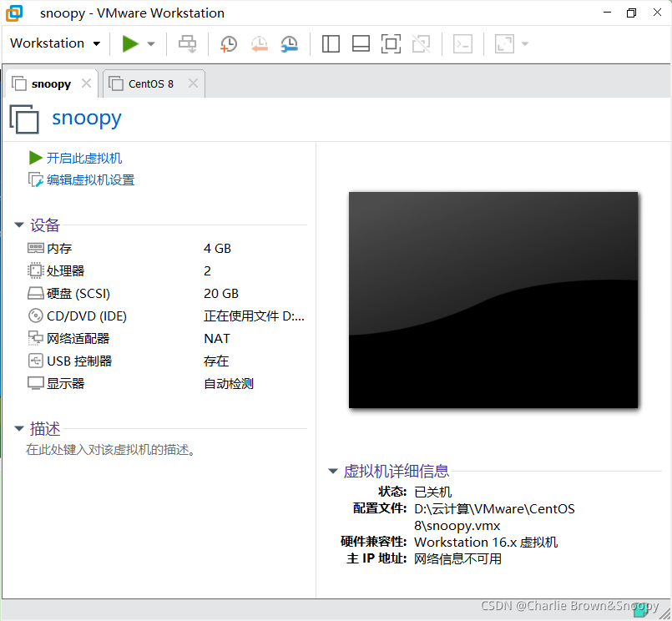Viewport: 672px width, 621px height.
Task: Click the CD/DVD (IDE) disc icon
Action: point(36,316)
